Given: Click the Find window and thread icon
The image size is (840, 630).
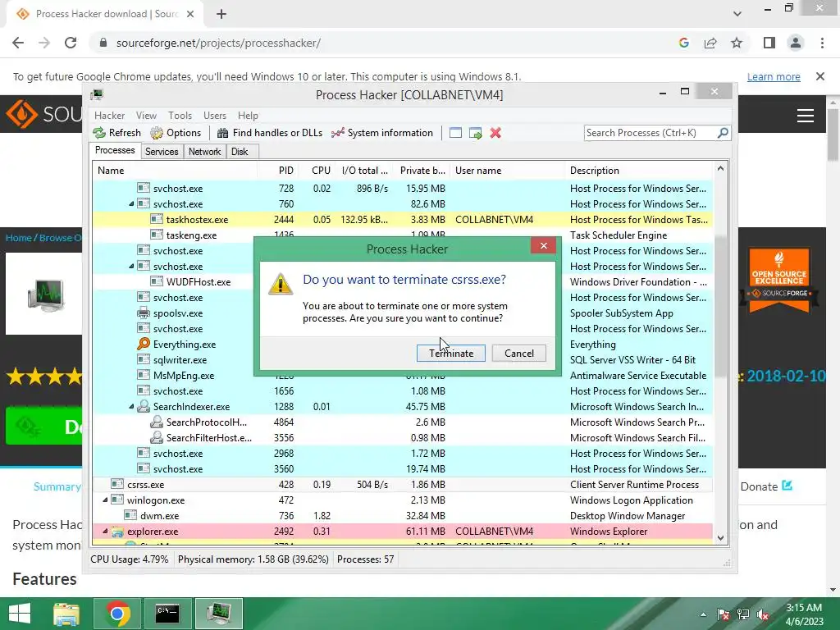Looking at the screenshot, I should [475, 133].
